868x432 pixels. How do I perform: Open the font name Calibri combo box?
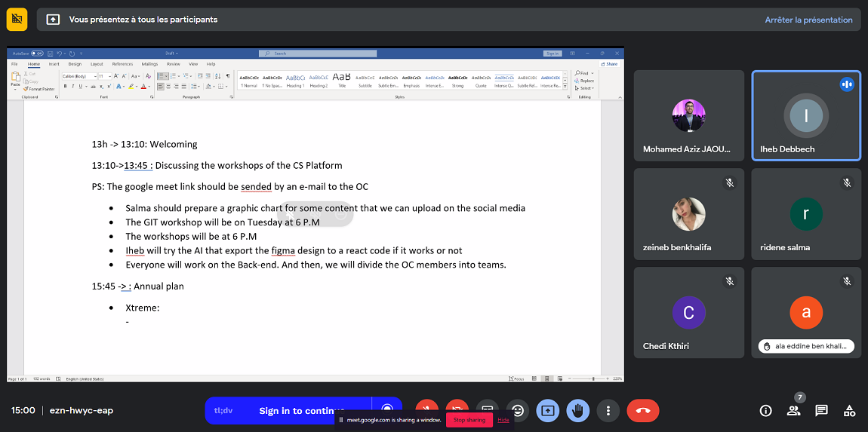coord(79,76)
